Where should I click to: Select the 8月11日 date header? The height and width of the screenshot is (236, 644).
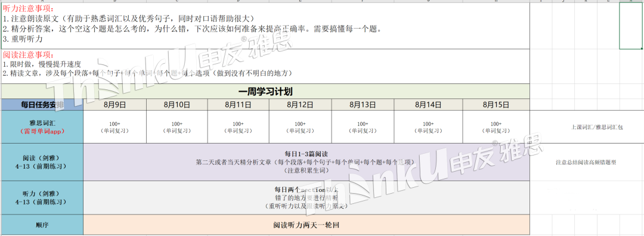click(x=238, y=105)
